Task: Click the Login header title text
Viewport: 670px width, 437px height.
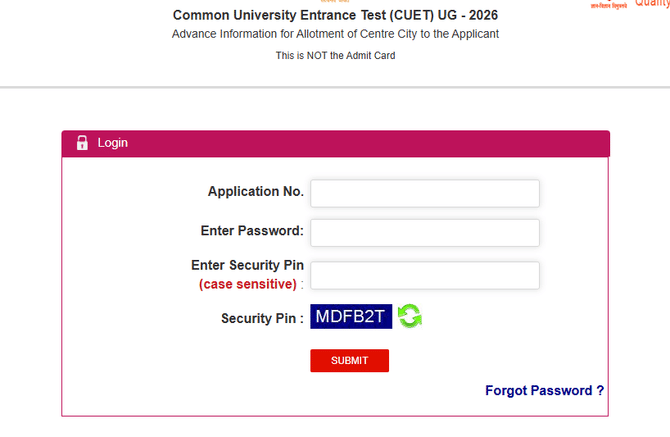Action: coord(113,143)
